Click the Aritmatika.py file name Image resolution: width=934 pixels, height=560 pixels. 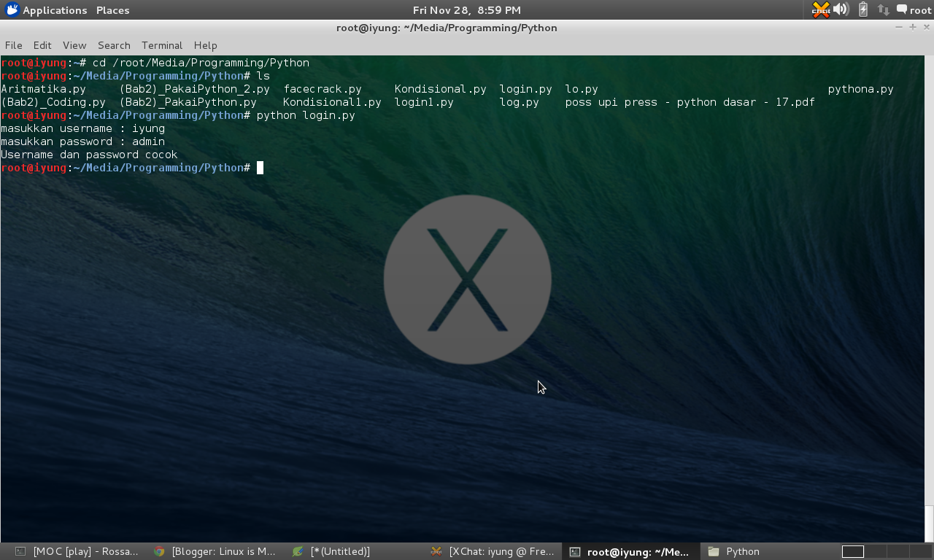(43, 89)
